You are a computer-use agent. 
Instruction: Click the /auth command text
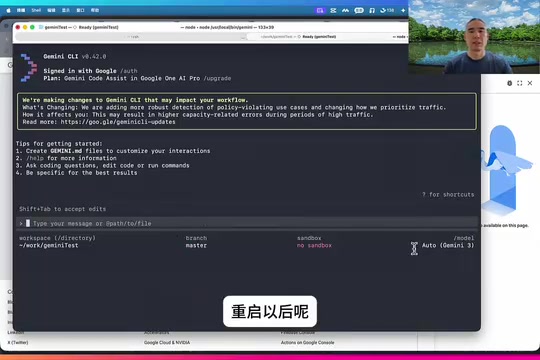(129, 71)
